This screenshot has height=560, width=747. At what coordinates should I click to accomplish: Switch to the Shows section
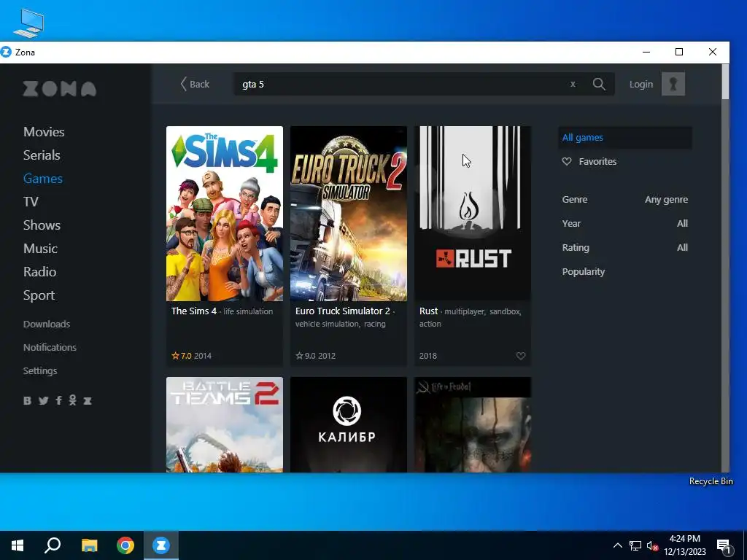tap(42, 225)
